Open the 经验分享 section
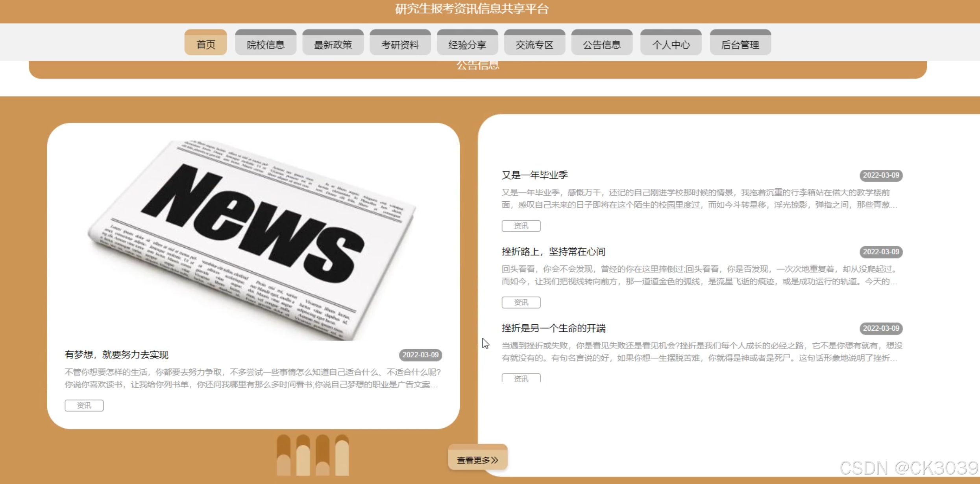The width and height of the screenshot is (980, 484). [467, 44]
